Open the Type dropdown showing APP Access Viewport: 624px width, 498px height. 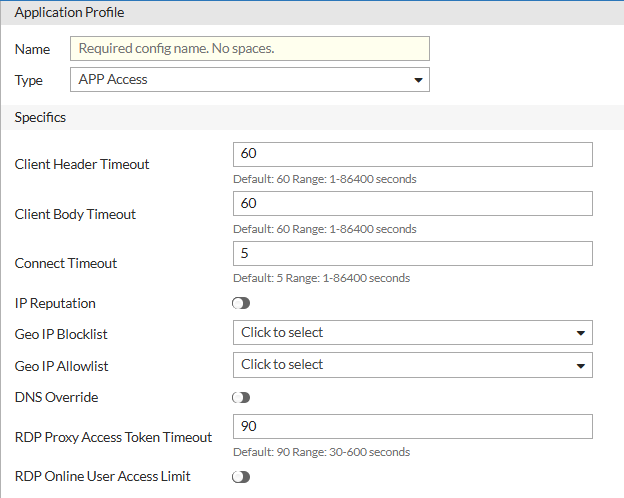pyautogui.click(x=249, y=79)
